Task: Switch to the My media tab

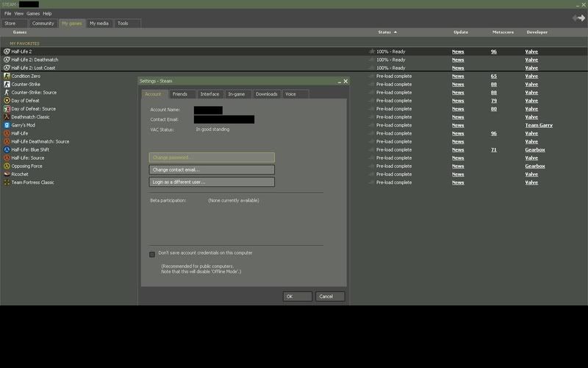Action: [x=99, y=24]
